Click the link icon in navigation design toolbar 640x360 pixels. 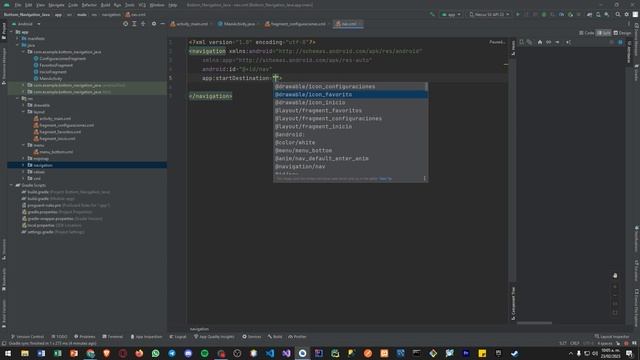tap(549, 42)
